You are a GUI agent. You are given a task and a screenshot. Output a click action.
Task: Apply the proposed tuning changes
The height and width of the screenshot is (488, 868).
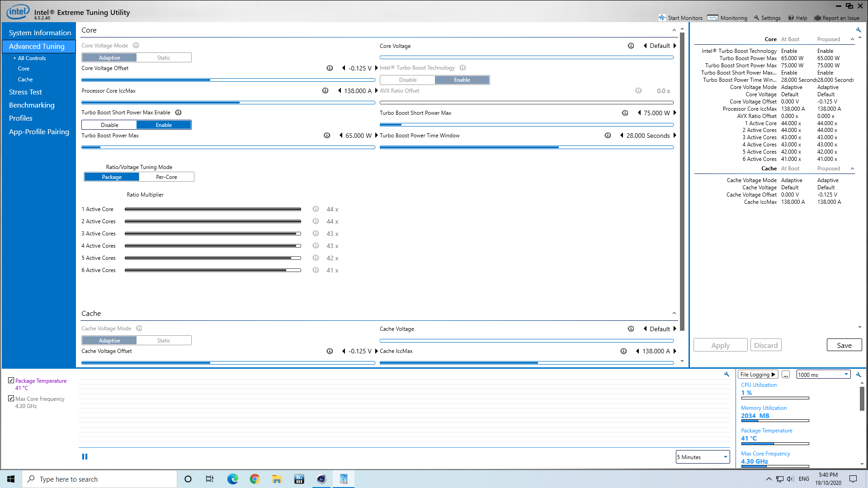[720, 345]
